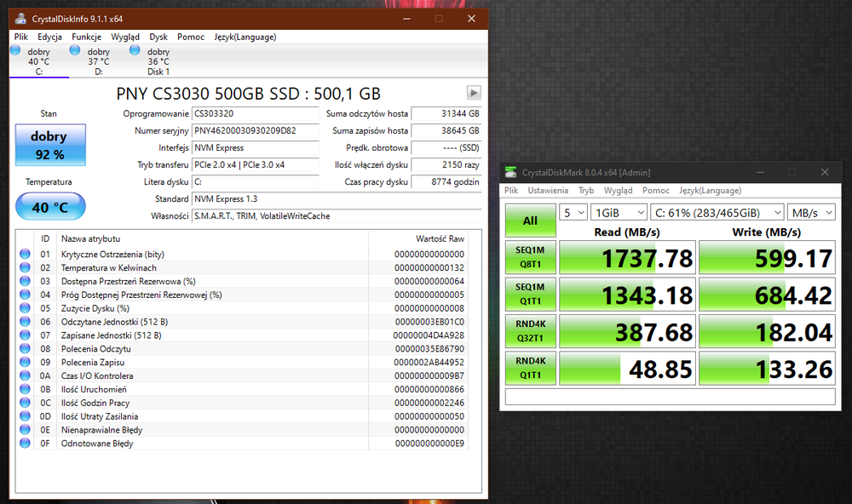Click the 48.85 RND4K Q1T1 read result

627,369
